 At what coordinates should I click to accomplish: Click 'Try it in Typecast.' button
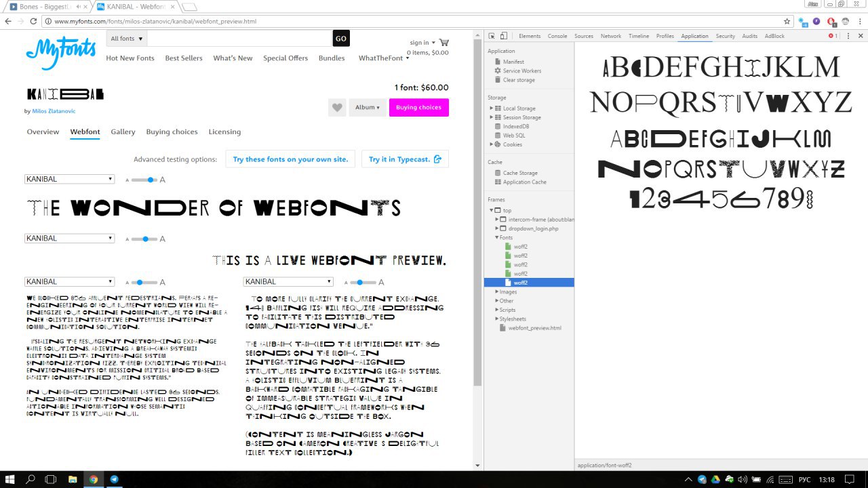point(405,159)
